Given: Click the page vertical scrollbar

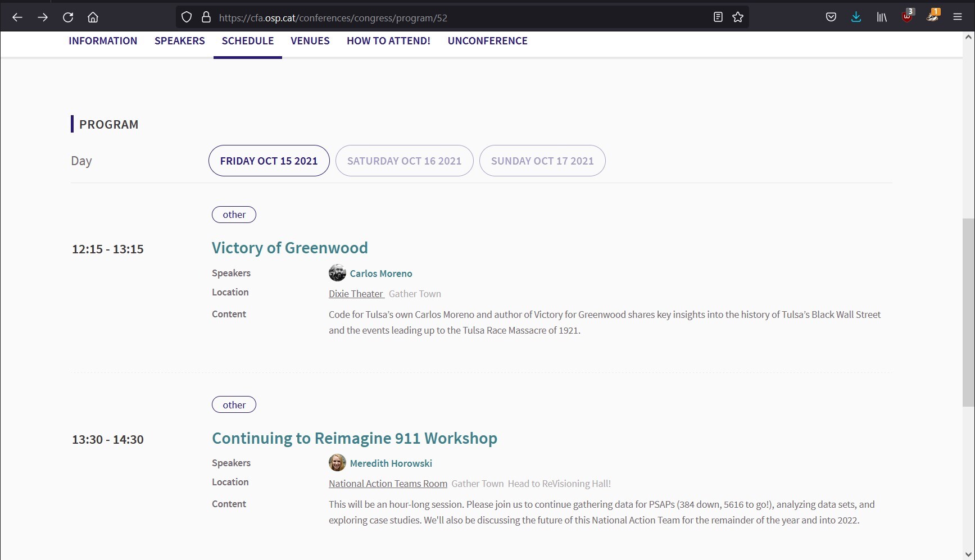Looking at the screenshot, I should [x=968, y=312].
